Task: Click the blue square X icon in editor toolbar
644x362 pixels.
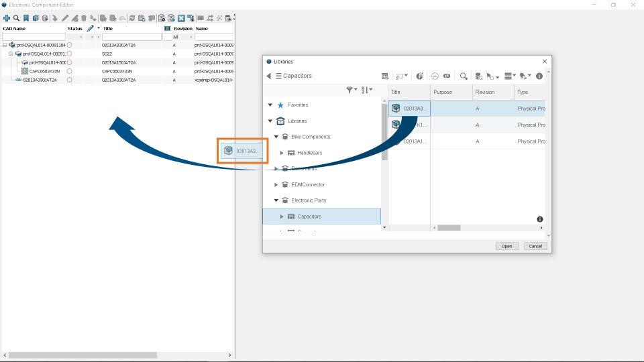Action: (x=181, y=18)
